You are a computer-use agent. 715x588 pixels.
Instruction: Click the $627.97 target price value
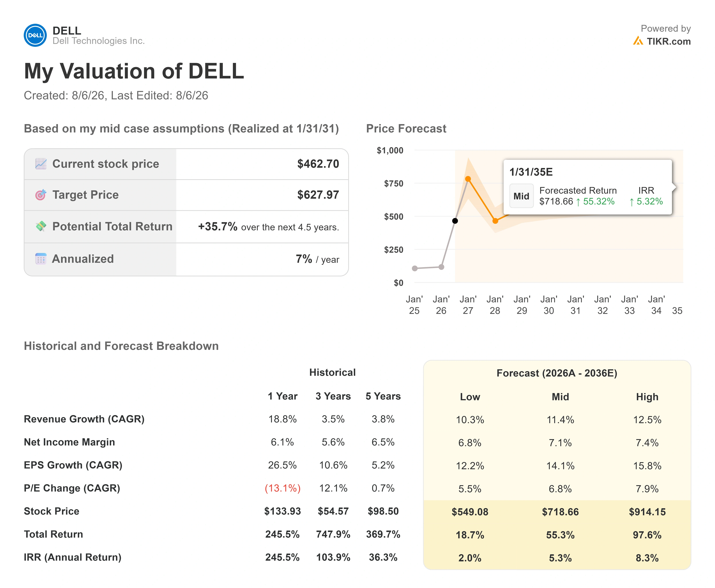pyautogui.click(x=318, y=195)
